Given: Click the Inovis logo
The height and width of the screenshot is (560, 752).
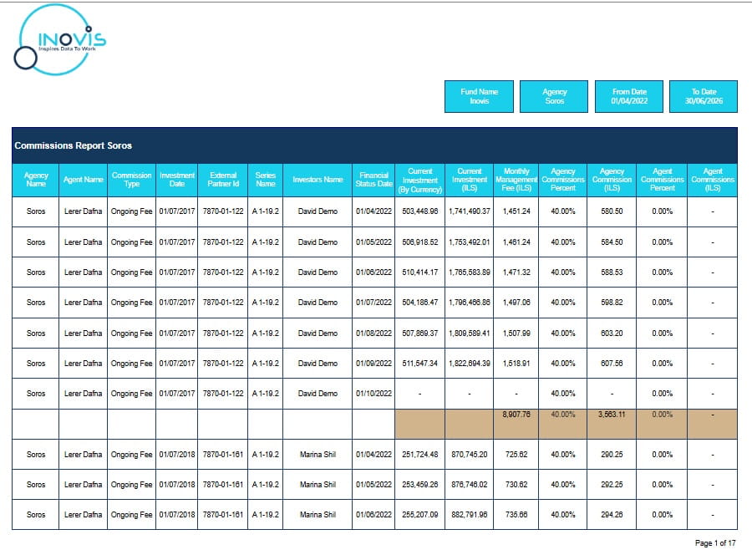Looking at the screenshot, I should (x=60, y=42).
